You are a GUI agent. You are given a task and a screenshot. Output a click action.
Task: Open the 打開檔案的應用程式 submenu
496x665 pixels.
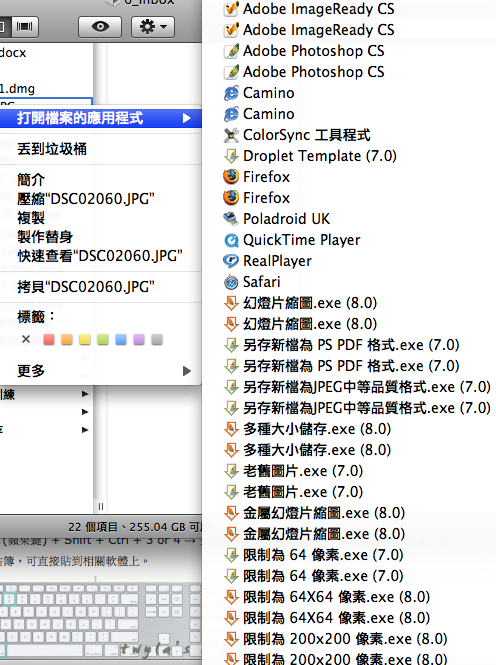coord(100,118)
